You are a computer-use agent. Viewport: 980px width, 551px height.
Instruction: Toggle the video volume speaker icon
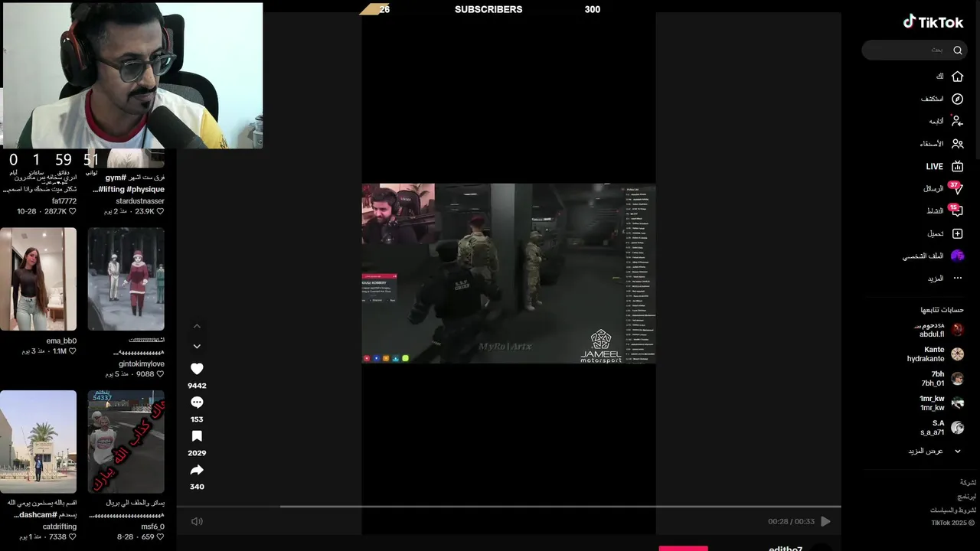[197, 521]
